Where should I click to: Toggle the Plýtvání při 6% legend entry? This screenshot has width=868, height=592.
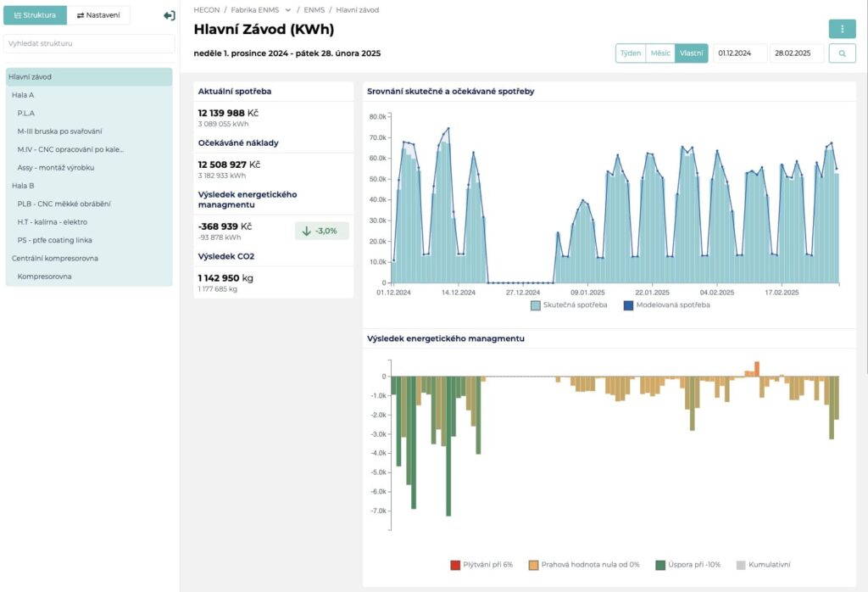tap(481, 565)
